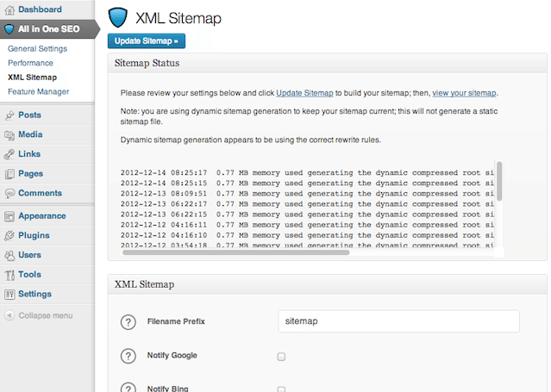This screenshot has width=551, height=392.
Task: Click the Collapse menu arrow icon
Action: 9,315
